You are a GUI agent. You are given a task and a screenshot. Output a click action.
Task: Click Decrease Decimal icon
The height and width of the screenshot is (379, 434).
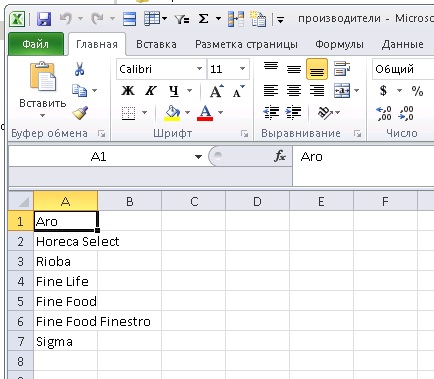pos(406,113)
